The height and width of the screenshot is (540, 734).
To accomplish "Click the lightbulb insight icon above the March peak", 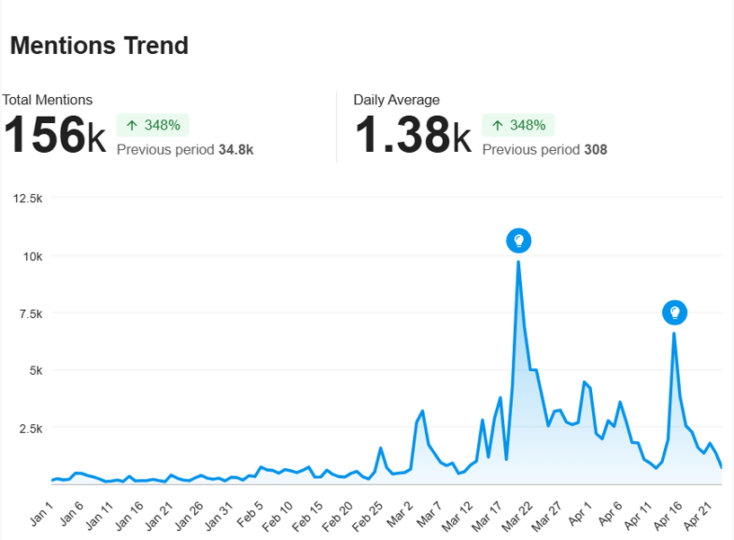I will (518, 241).
